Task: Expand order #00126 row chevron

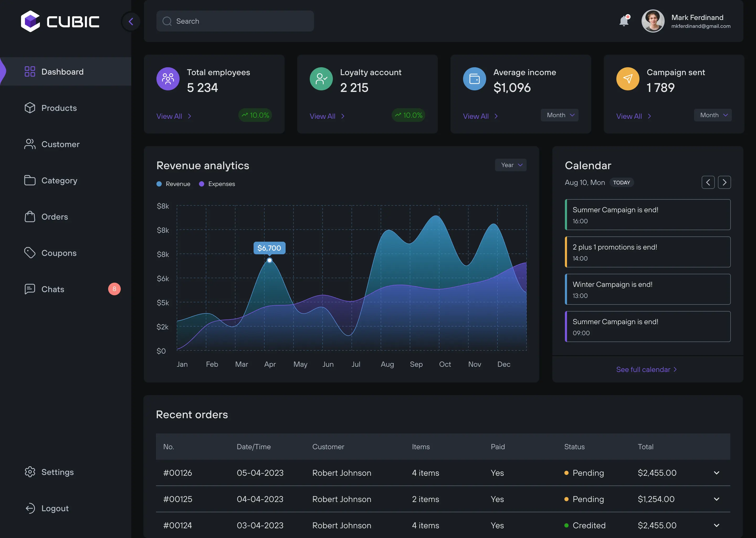Action: 716,473
